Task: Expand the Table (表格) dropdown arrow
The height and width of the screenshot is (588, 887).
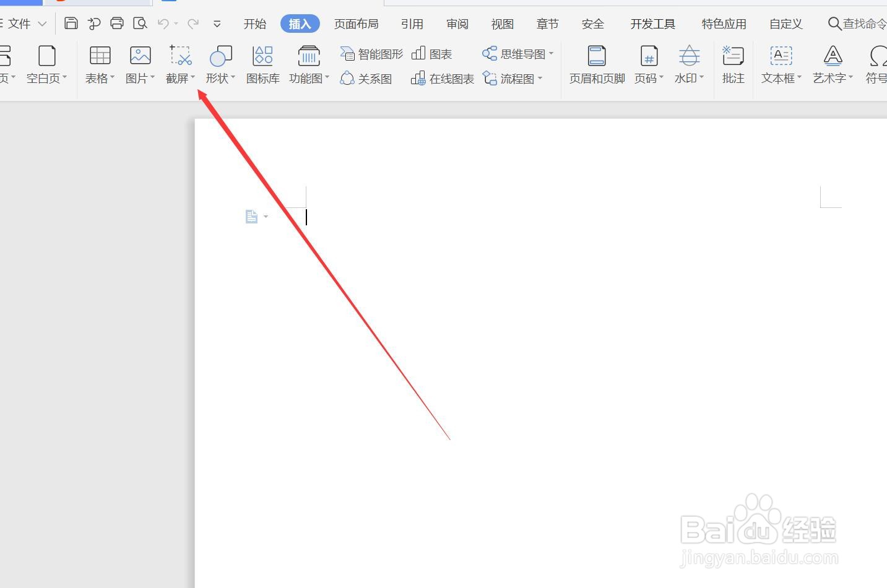Action: pos(113,78)
